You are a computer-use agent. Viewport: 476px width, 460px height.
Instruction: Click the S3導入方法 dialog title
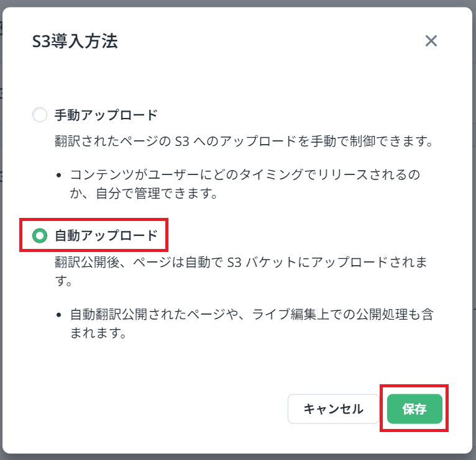(75, 42)
